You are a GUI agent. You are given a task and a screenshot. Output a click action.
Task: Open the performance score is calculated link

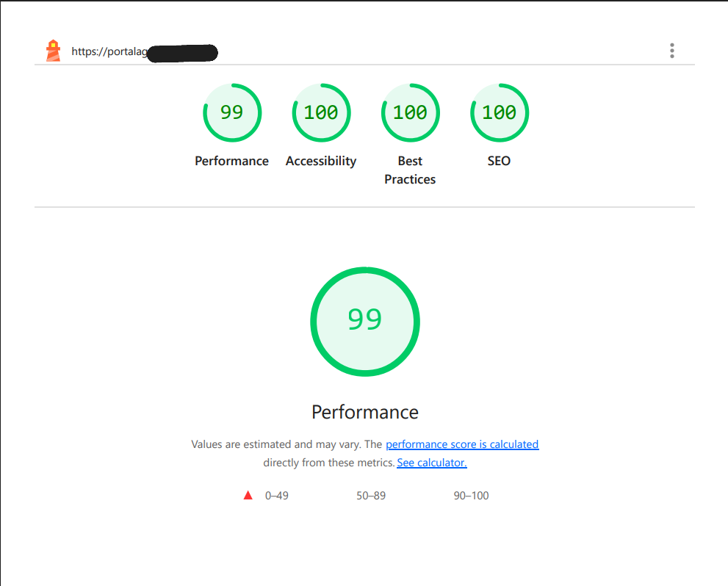(462, 444)
